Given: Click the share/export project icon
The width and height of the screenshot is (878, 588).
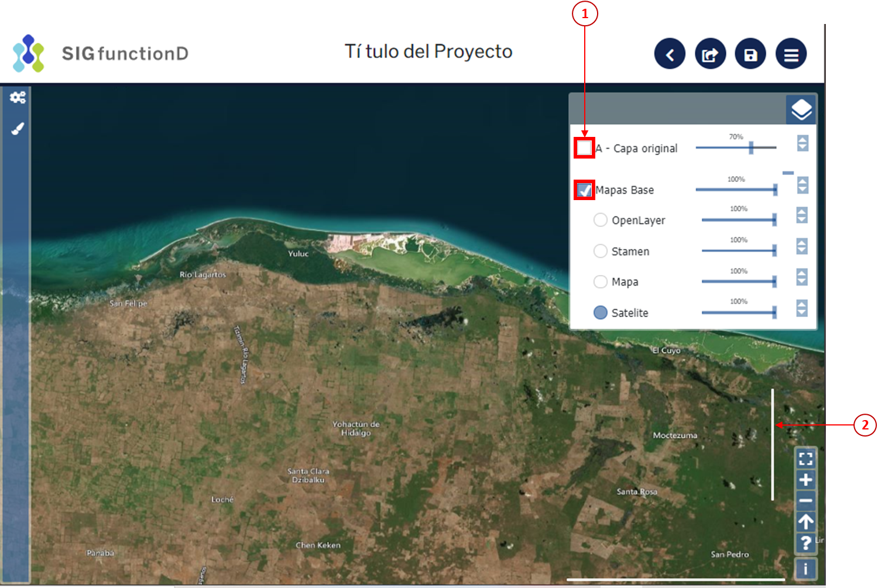Looking at the screenshot, I should pyautogui.click(x=710, y=54).
